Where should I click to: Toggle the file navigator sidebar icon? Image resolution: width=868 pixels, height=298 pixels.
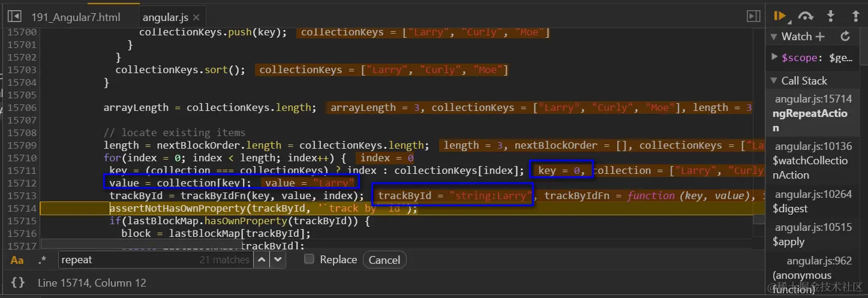(14, 16)
